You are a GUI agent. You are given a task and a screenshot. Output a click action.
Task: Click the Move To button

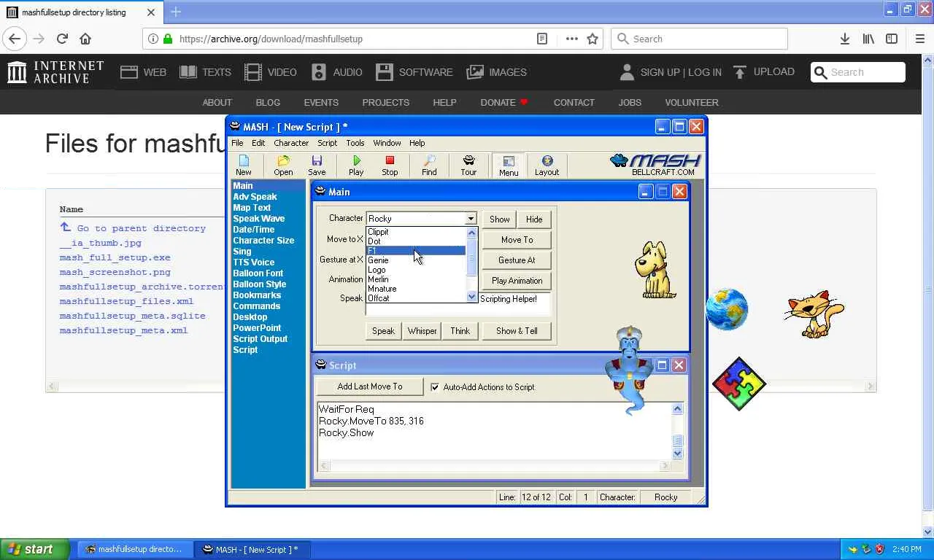[517, 240]
